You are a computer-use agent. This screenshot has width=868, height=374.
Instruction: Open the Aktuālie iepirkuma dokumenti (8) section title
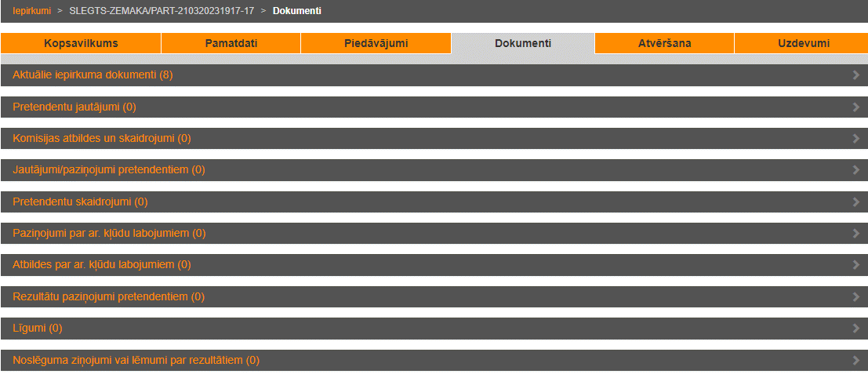pos(93,75)
